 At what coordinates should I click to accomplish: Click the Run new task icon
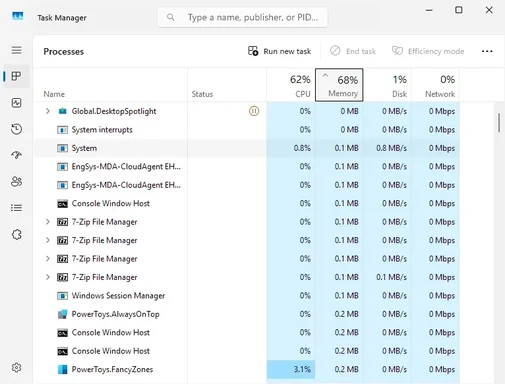253,51
